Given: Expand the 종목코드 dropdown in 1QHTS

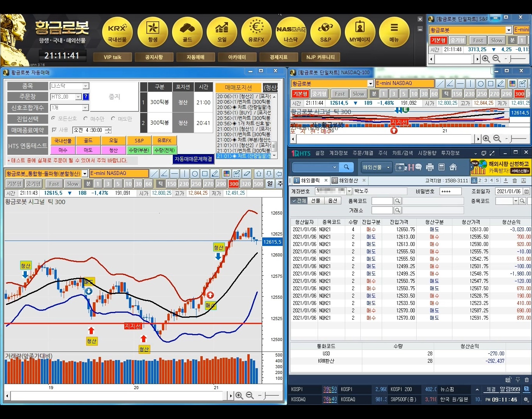Looking at the screenshot, I should (x=516, y=201).
